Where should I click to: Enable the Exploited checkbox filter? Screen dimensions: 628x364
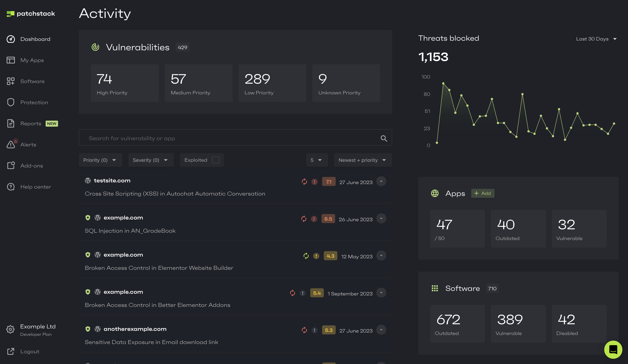(216, 160)
